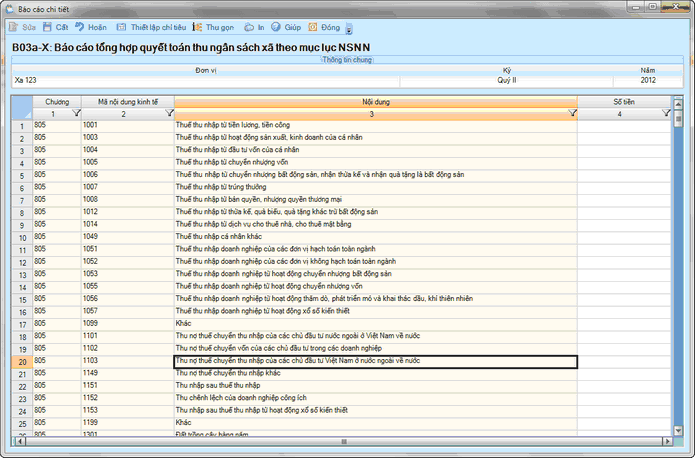The image size is (695, 458).
Task: Click the Đơn vị field showing Xa 123
Action: pos(206,80)
